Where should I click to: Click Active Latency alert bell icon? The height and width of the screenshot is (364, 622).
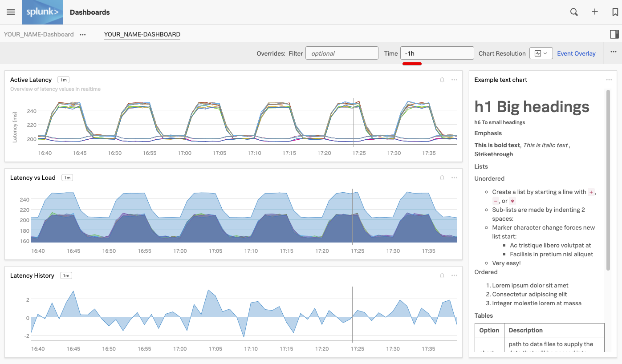click(442, 80)
